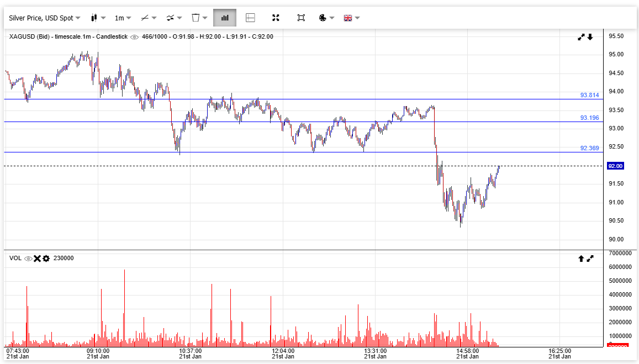Hide the XAGUSD candlestick series via eye icon
The image size is (639, 364).
(134, 37)
